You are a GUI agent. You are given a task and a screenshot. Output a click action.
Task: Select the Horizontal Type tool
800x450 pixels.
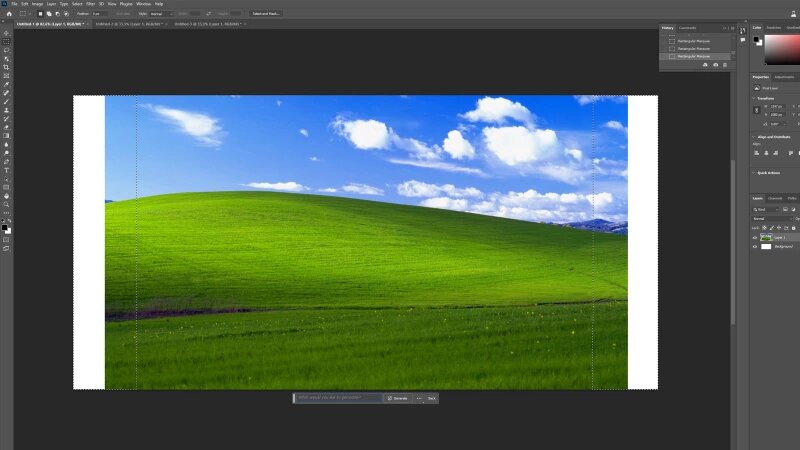[x=6, y=170]
